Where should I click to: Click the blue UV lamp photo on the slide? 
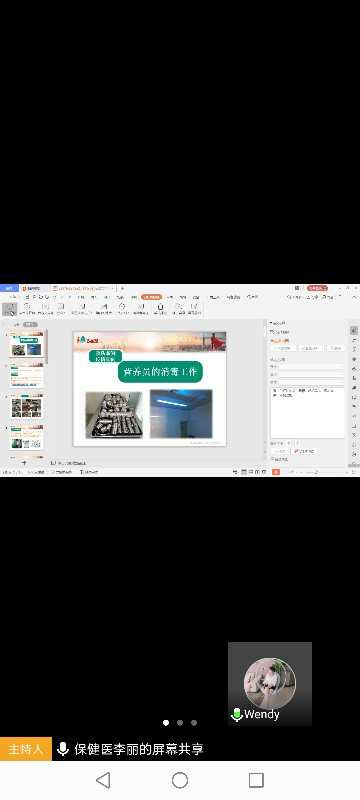181,413
